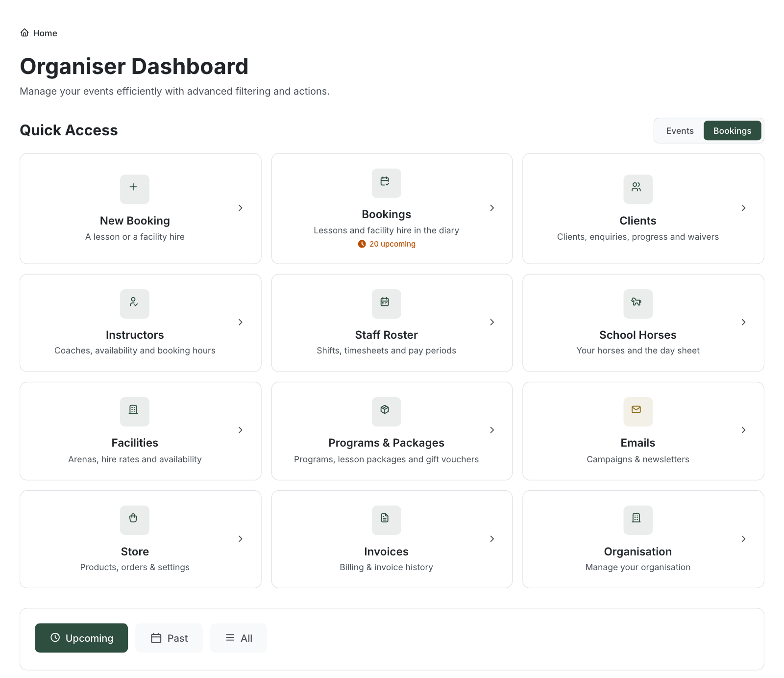784x678 pixels.
Task: Click 'Shifts, timesheets and pay periods' text
Action: pos(386,351)
